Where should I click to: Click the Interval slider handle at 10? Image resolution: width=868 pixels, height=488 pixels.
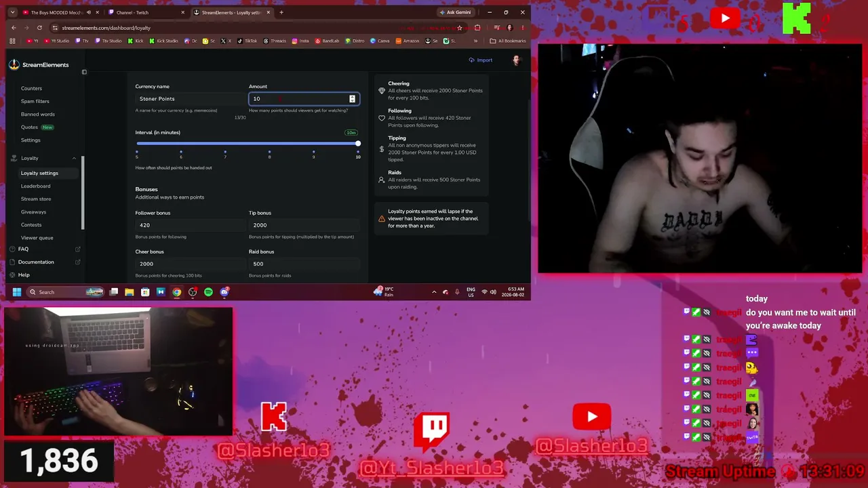[358, 144]
